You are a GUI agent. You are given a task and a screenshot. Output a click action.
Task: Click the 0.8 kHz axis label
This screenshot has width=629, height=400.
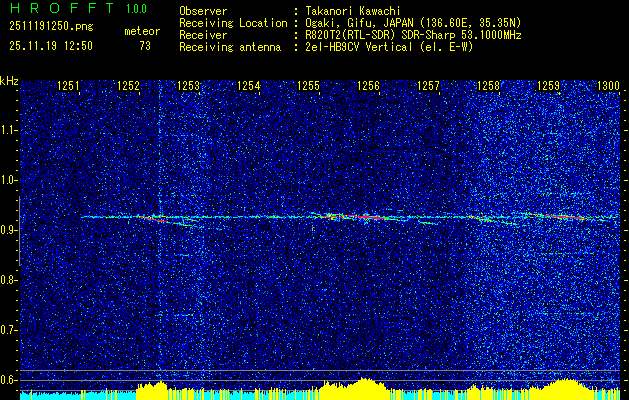pyautogui.click(x=9, y=280)
